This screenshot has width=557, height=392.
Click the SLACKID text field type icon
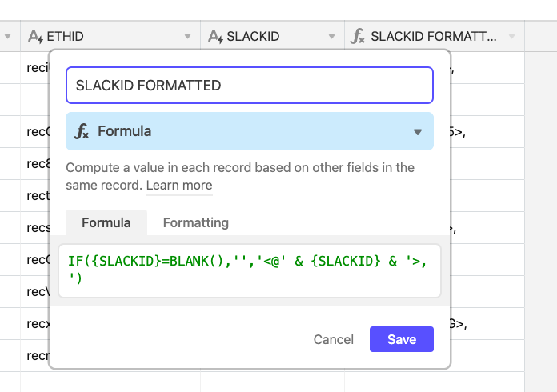[215, 37]
